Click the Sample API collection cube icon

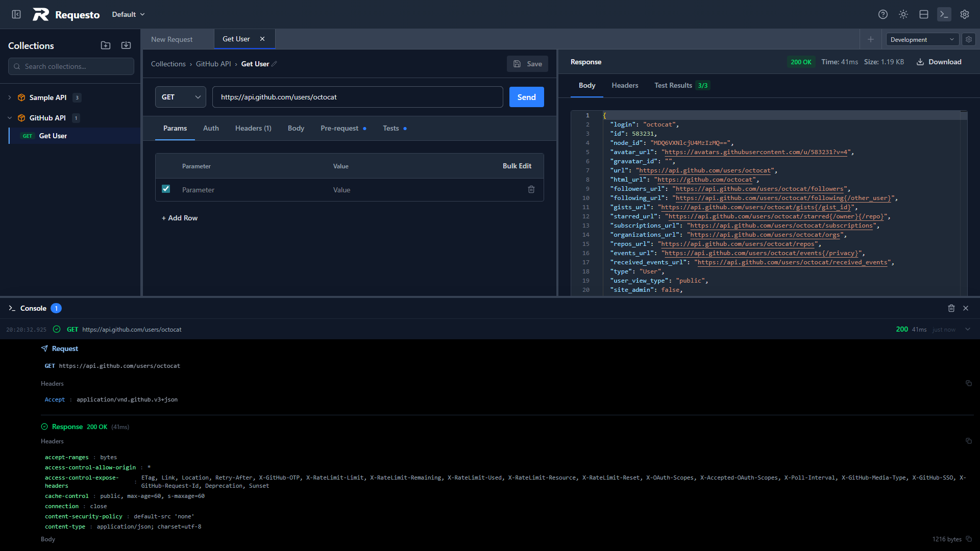[21, 97]
